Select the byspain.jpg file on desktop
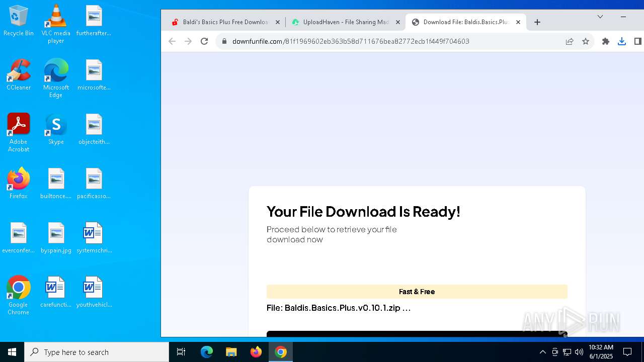Viewport: 644px width, 362px height. tap(56, 238)
